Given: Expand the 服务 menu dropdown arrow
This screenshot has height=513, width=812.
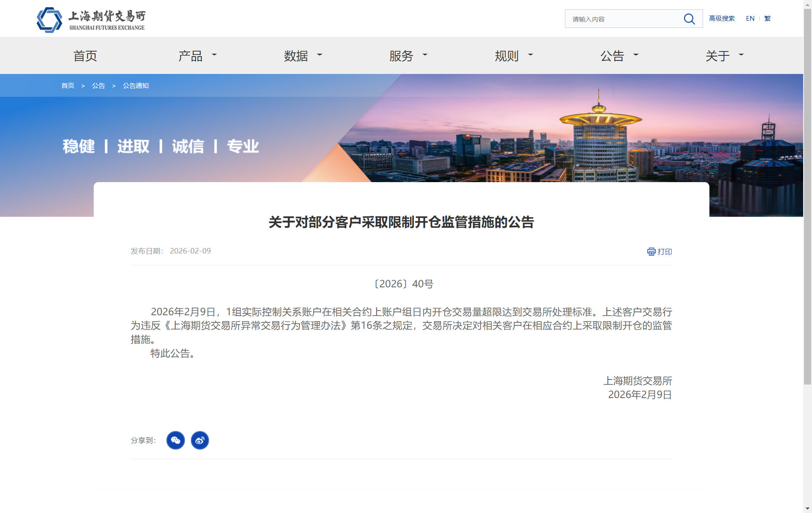Looking at the screenshot, I should click(x=425, y=55).
